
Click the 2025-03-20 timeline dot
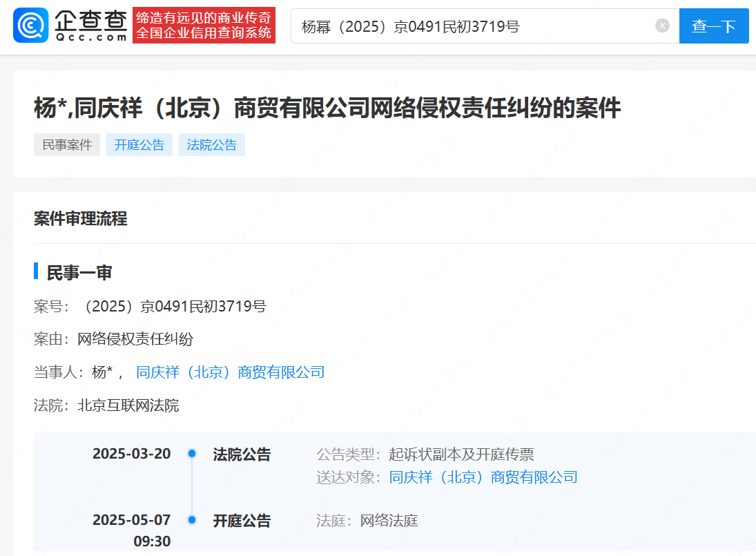tap(192, 453)
